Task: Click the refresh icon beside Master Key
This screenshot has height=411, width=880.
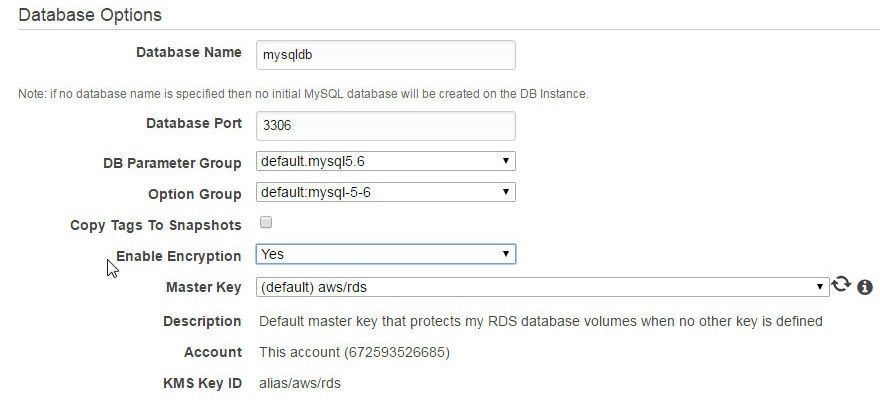Action: click(x=841, y=285)
